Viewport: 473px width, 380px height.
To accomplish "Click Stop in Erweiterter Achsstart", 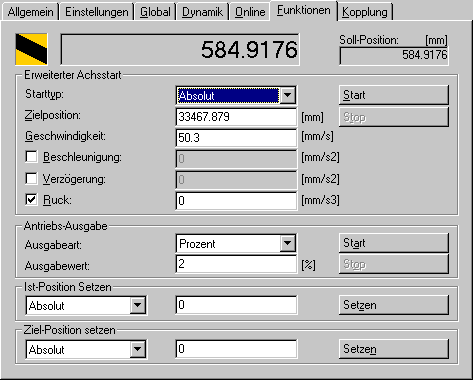I will coord(394,117).
